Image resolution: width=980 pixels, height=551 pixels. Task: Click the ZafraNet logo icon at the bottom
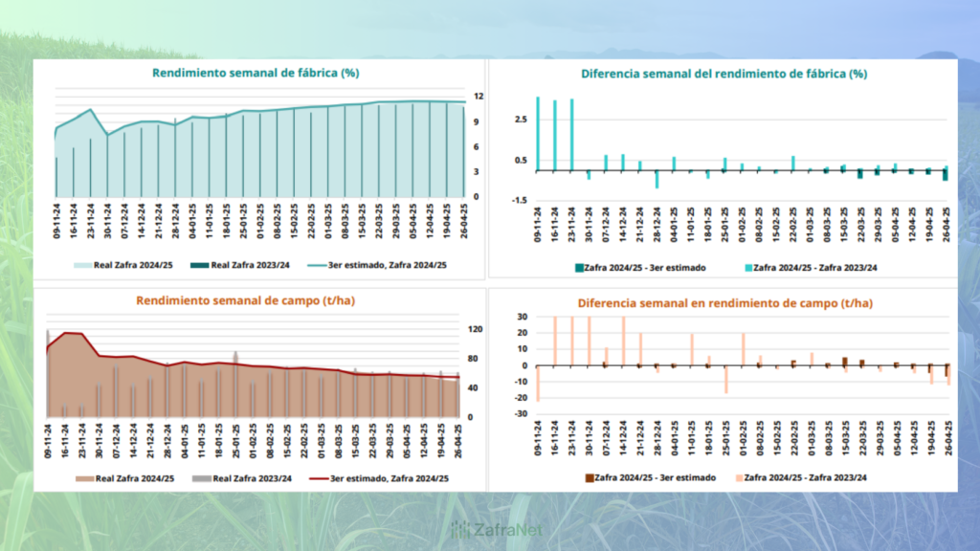click(x=460, y=529)
